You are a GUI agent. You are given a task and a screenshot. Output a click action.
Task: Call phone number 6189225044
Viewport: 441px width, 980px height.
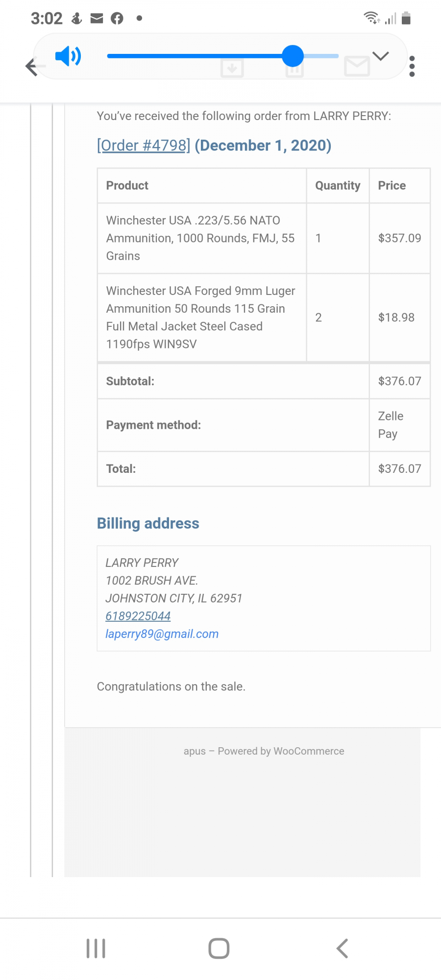tap(138, 616)
